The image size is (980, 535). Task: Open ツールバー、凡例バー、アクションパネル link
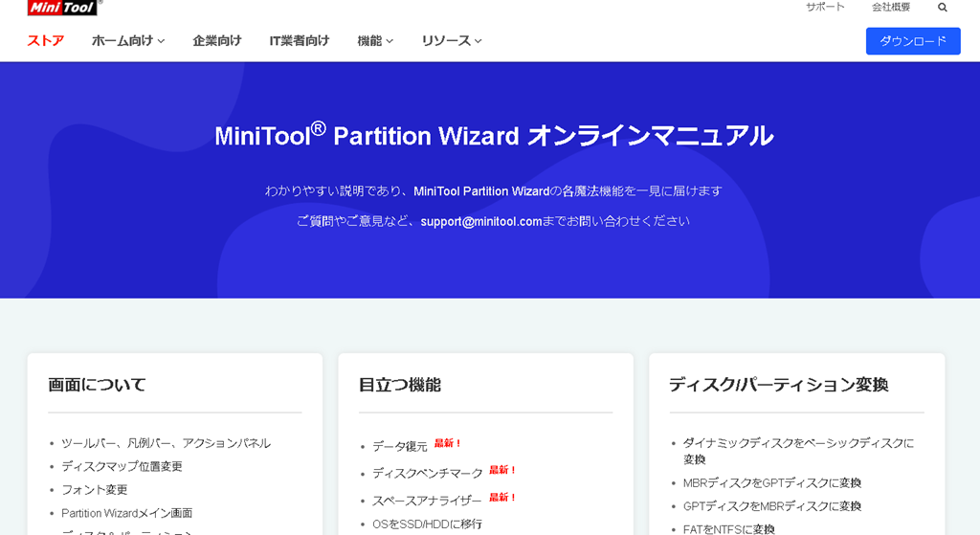click(x=166, y=443)
